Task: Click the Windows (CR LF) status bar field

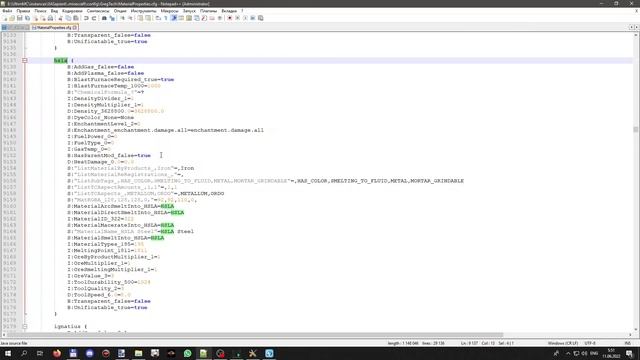Action: click(562, 343)
